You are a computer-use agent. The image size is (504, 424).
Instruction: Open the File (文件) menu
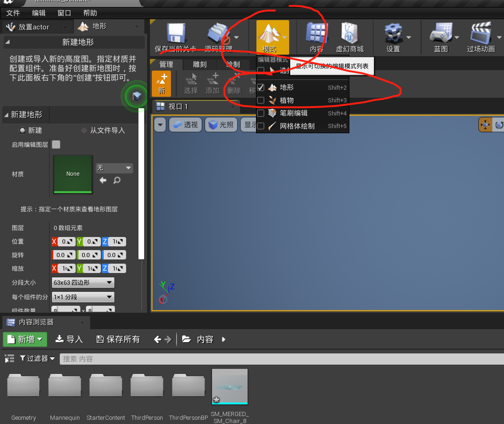click(13, 13)
